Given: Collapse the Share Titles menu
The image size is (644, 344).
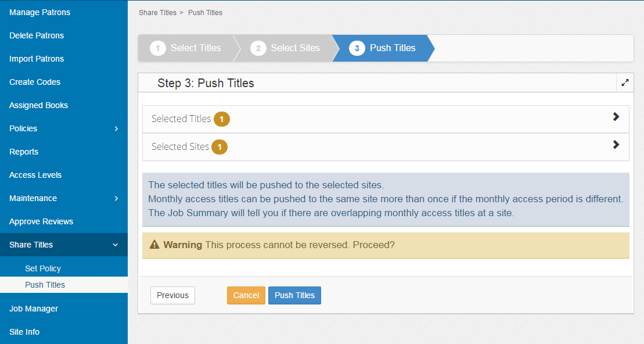Looking at the screenshot, I should [x=115, y=245].
